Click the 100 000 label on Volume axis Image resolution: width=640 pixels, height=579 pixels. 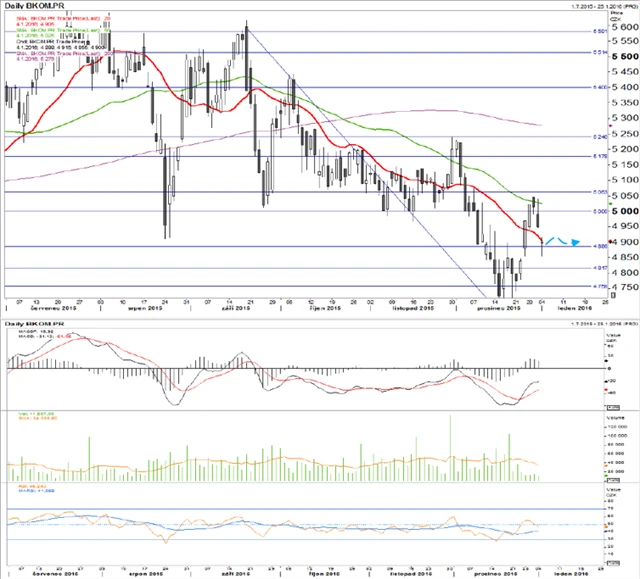[x=617, y=436]
